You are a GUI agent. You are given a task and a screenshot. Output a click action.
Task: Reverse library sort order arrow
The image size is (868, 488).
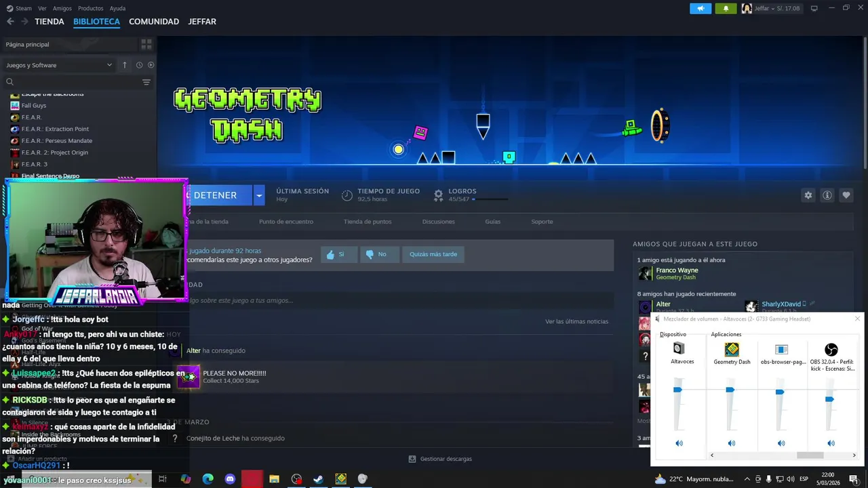(125, 65)
